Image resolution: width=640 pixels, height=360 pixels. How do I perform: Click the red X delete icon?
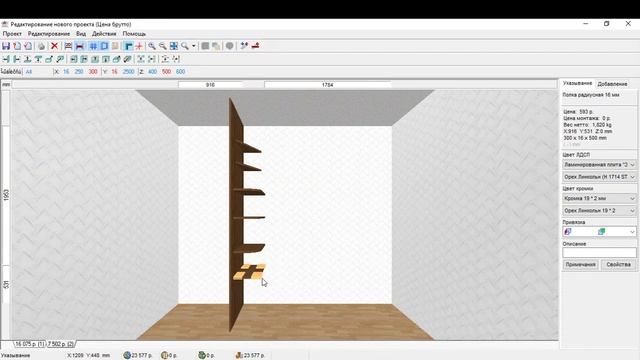pos(54,46)
